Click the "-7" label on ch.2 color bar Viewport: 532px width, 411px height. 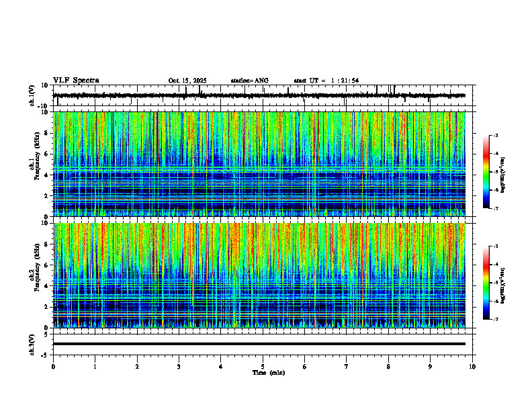(x=495, y=320)
